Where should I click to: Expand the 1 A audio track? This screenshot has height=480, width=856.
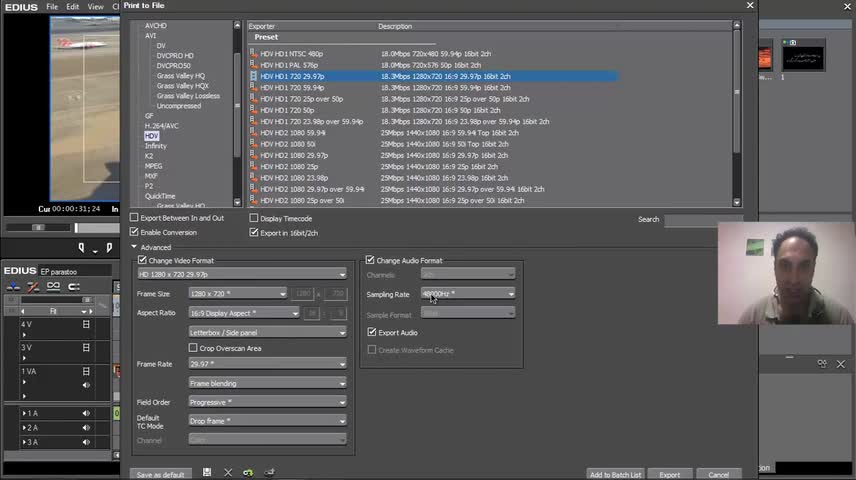pos(24,413)
